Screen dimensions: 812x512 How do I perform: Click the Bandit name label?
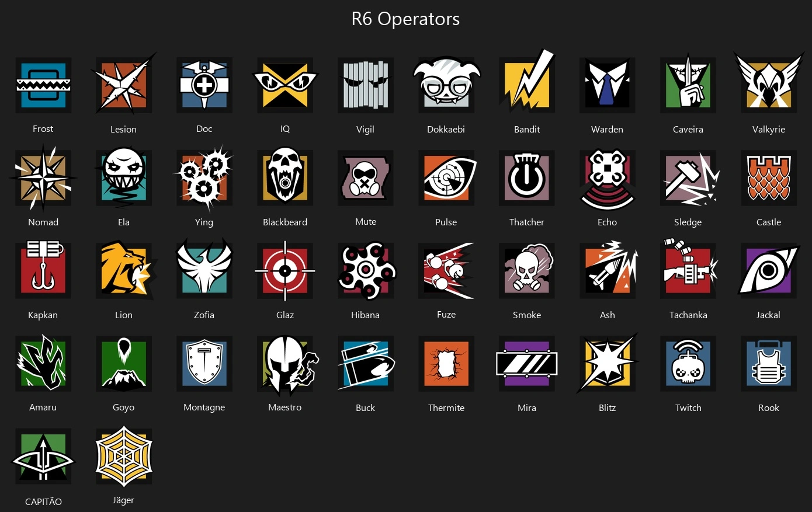527,130
